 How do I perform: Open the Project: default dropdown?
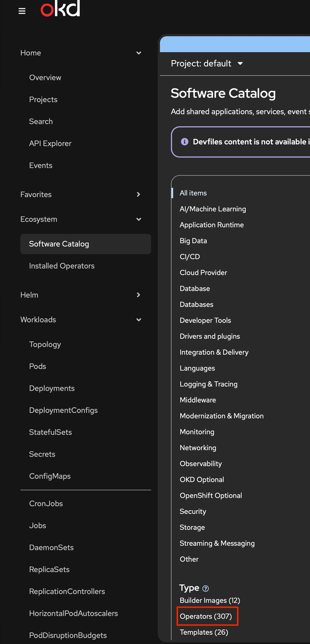tap(207, 63)
